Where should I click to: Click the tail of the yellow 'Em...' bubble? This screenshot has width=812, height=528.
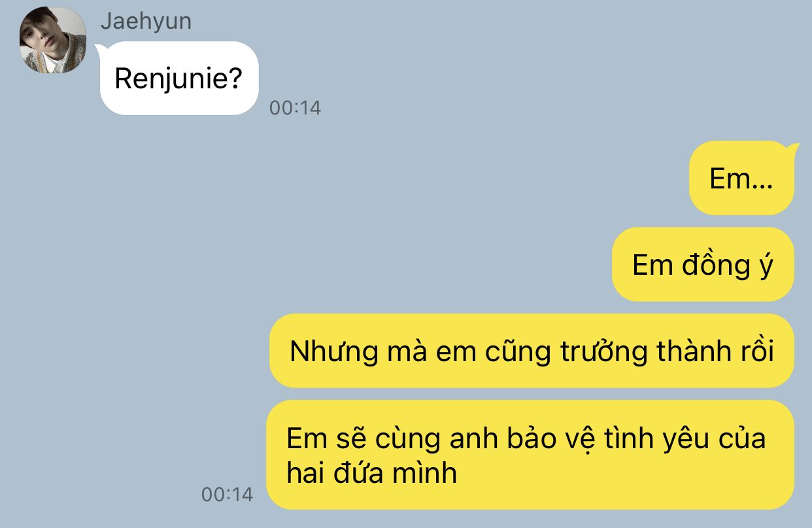click(793, 148)
